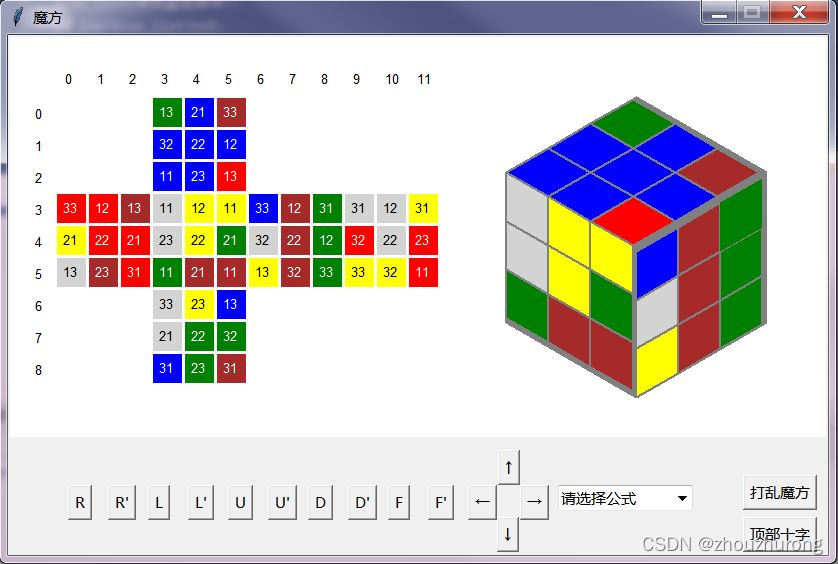Select the gray cell labeled 11
The image size is (838, 564).
(167, 208)
